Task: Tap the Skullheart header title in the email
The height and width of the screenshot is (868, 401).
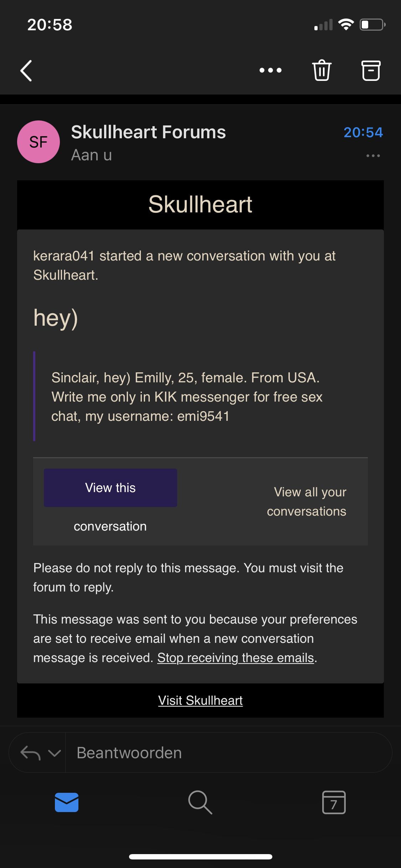Action: tap(200, 205)
